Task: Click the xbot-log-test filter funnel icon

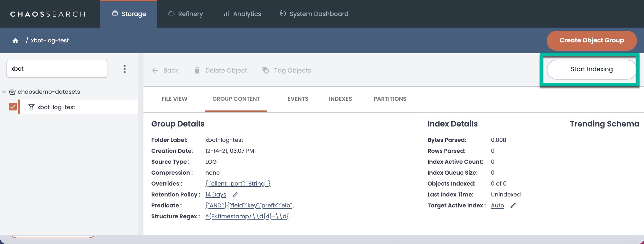Action: [x=32, y=107]
